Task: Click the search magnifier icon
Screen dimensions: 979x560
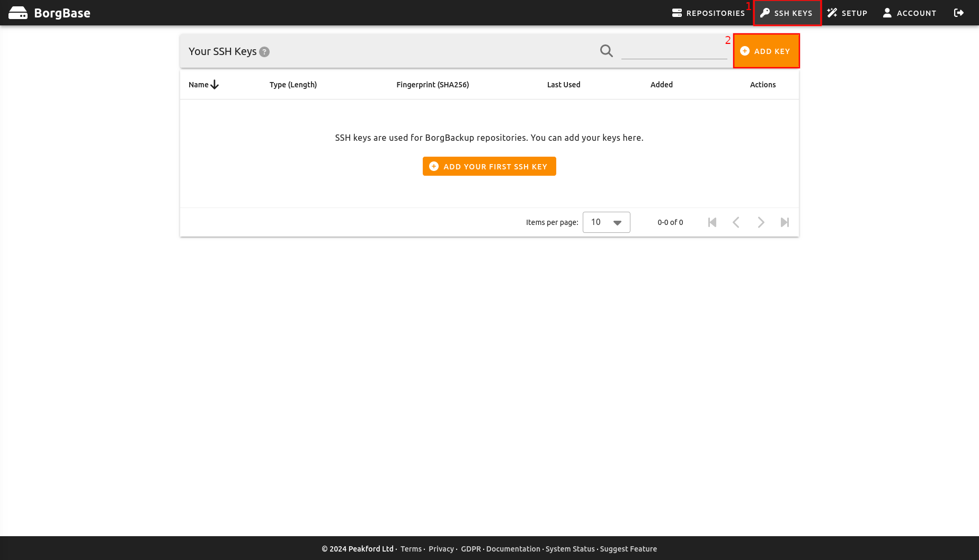Action: (x=606, y=51)
